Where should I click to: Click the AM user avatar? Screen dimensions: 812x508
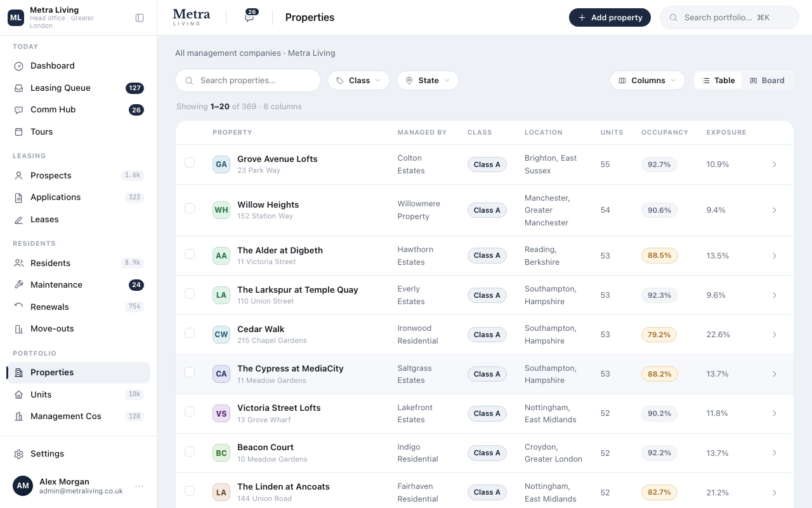[x=23, y=486]
